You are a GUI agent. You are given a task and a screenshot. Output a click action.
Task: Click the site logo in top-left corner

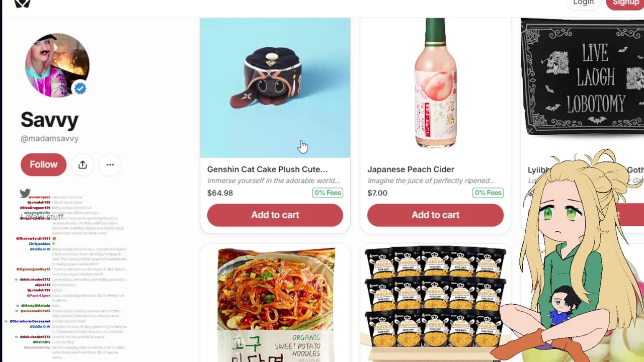pos(22,3)
